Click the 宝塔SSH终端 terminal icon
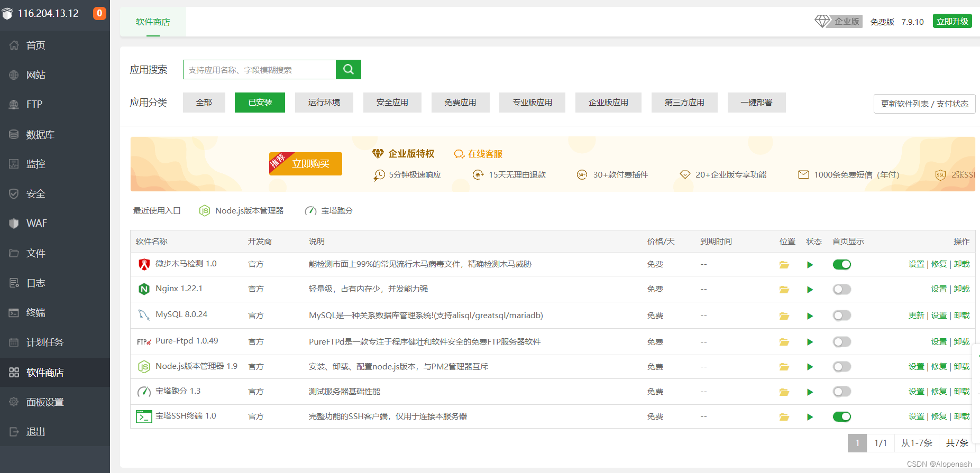This screenshot has width=980, height=473. click(144, 416)
